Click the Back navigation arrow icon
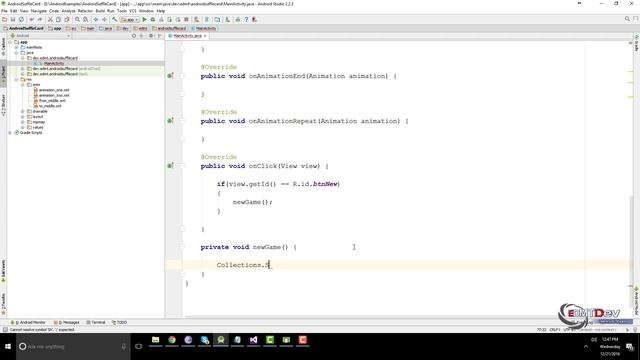The height and width of the screenshot is (360, 640). [96, 20]
